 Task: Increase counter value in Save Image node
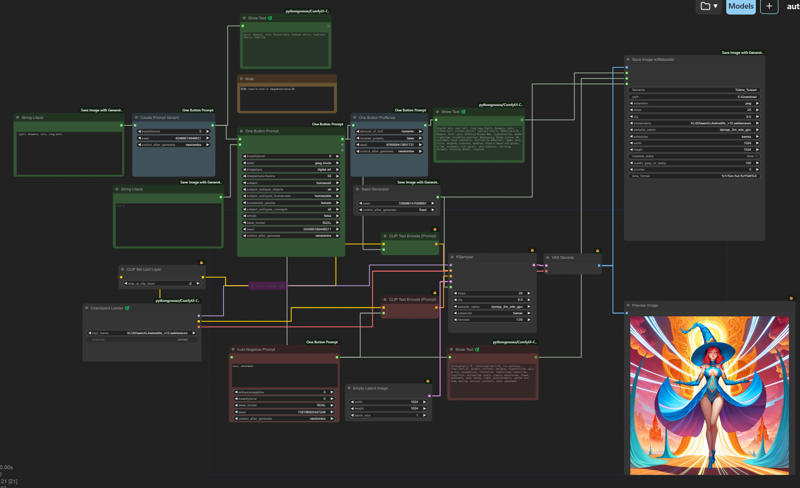(x=757, y=169)
